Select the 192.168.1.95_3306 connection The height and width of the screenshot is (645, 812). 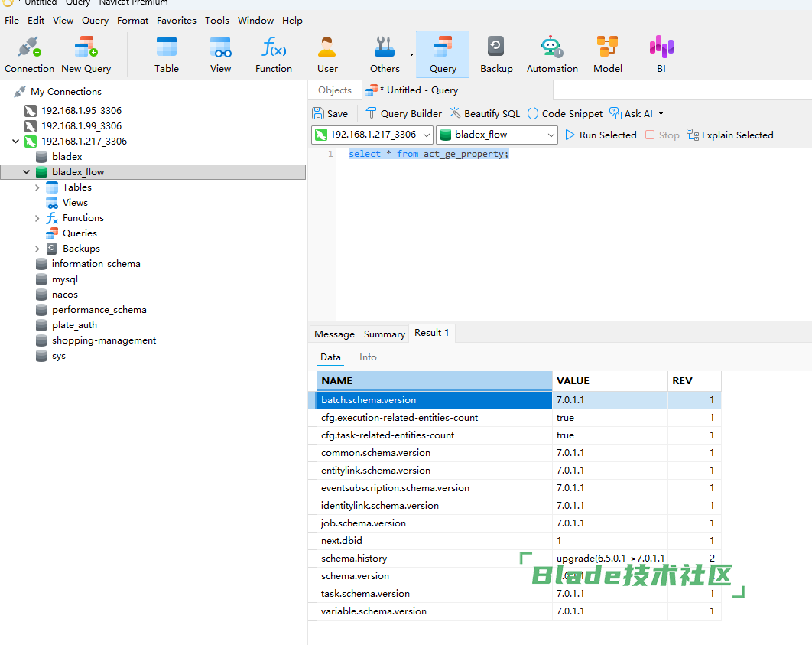point(81,110)
